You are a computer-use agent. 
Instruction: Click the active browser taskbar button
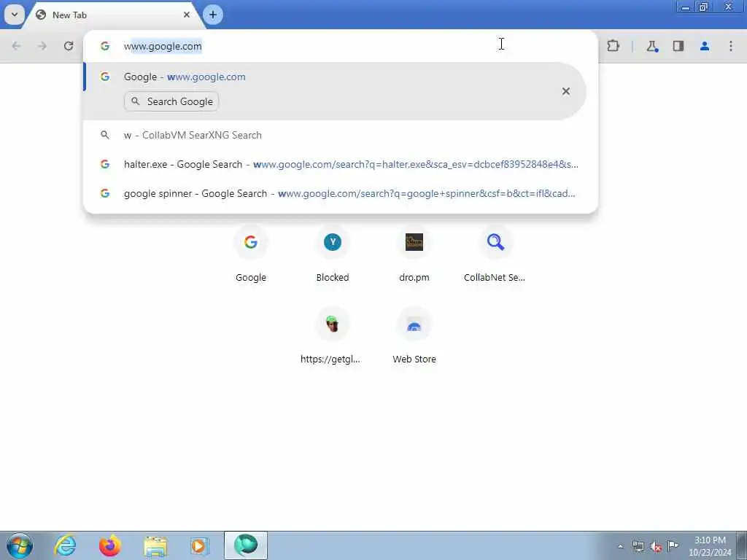point(246,545)
